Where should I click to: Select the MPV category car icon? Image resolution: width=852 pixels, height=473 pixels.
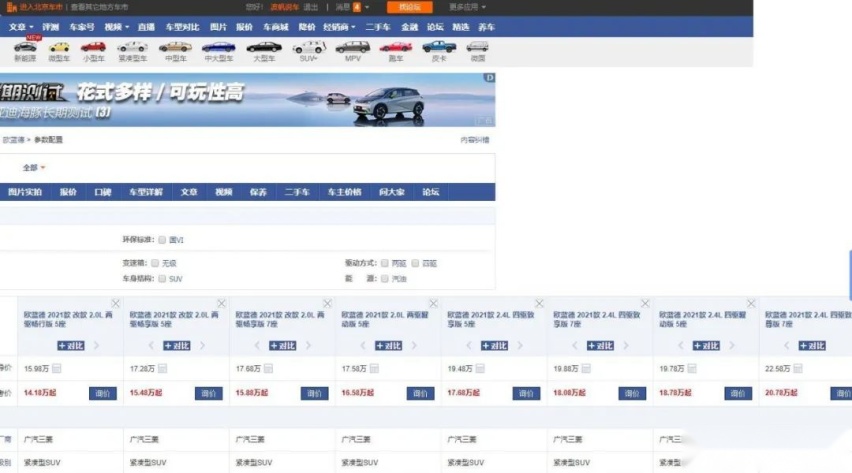point(353,47)
